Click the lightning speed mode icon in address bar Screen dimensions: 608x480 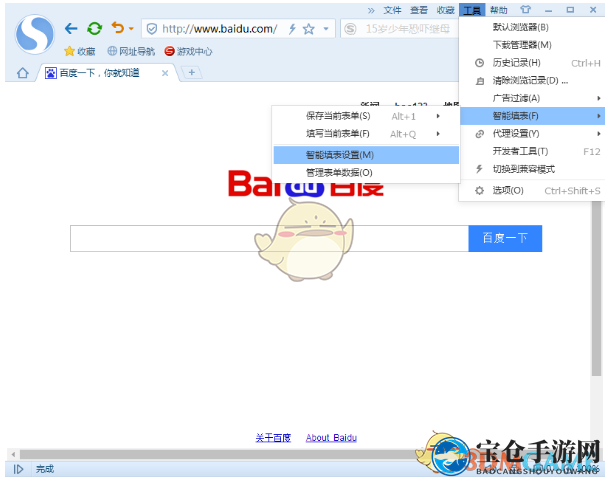292,29
